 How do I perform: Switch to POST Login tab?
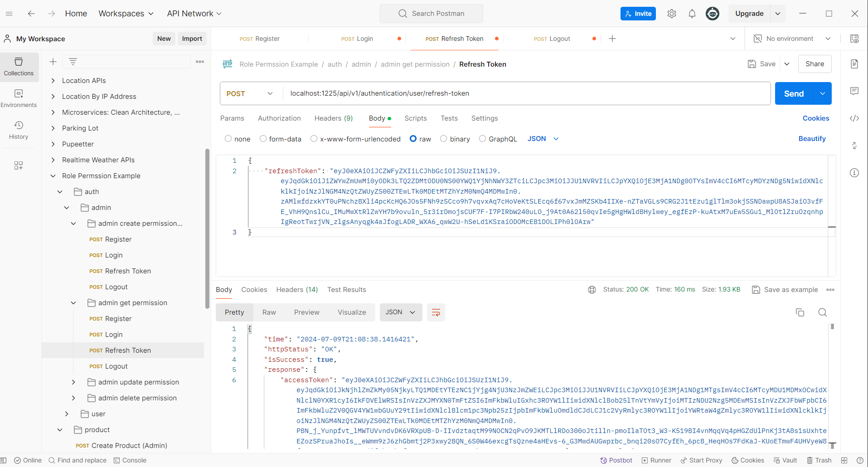[x=357, y=39]
